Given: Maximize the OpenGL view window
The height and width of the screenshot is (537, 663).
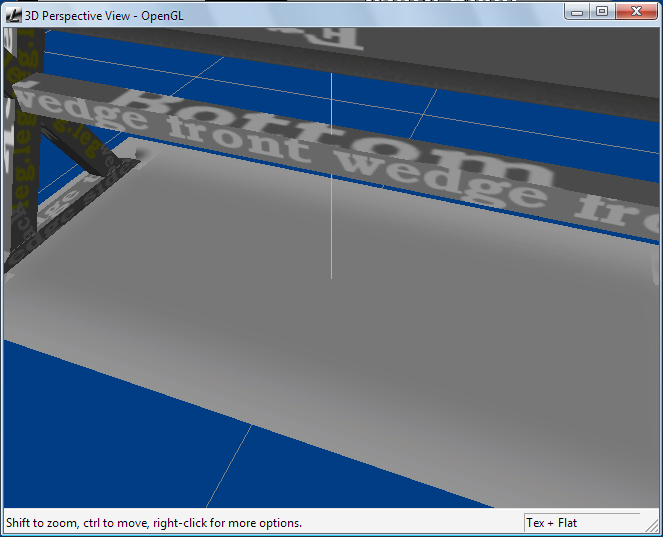Looking at the screenshot, I should [x=602, y=11].
